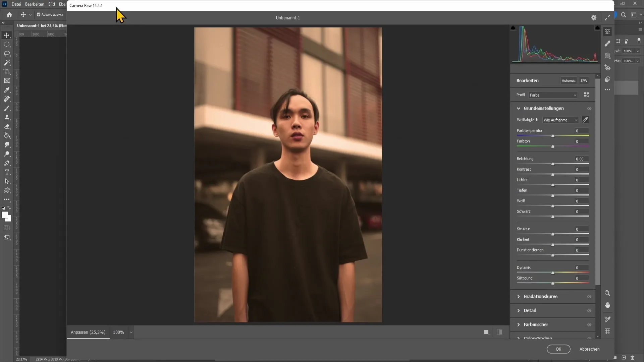The height and width of the screenshot is (362, 644).
Task: Browse profiles with the grid icon
Action: tap(586, 95)
